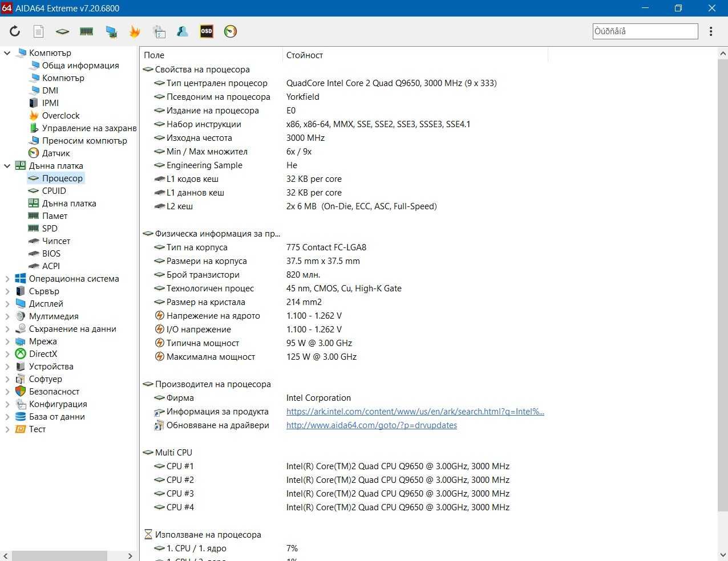The image size is (728, 561).
Task: Open Управление на захранването item
Action: [x=89, y=128]
